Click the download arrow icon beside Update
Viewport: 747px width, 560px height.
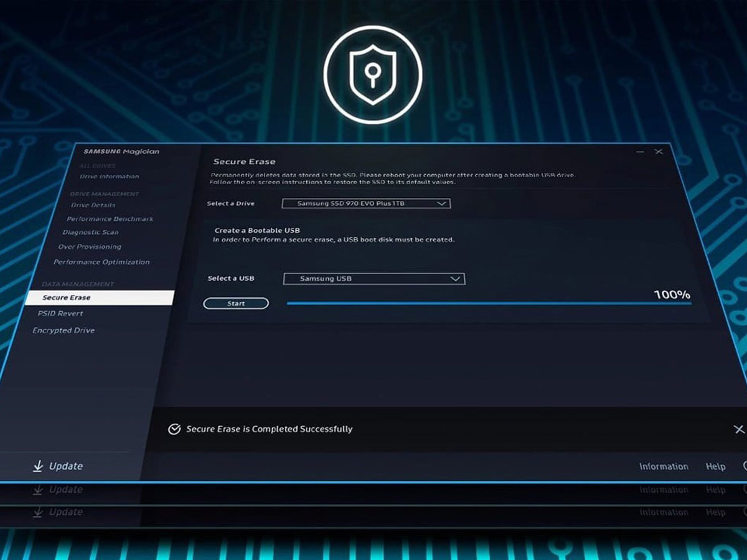click(x=38, y=466)
